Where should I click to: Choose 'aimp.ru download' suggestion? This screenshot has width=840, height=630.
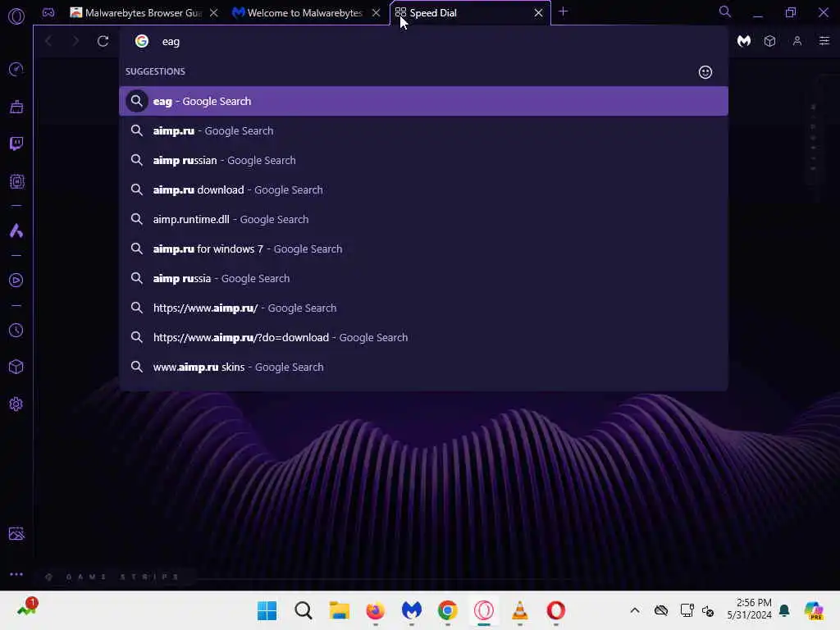[423, 189]
